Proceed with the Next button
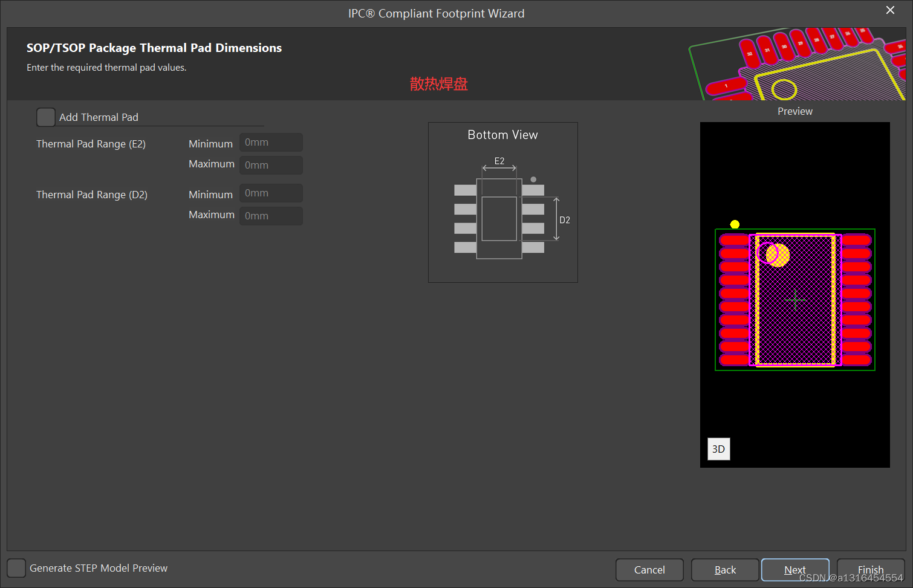 pos(795,570)
